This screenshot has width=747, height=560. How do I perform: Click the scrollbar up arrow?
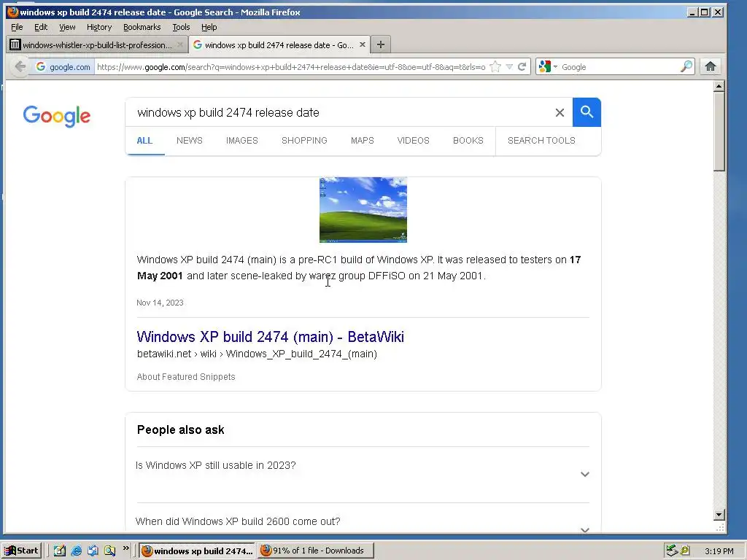[719, 86]
